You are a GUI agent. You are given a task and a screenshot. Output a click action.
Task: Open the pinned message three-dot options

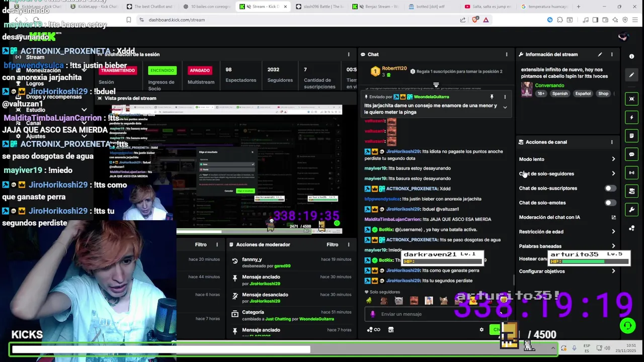coord(505,97)
